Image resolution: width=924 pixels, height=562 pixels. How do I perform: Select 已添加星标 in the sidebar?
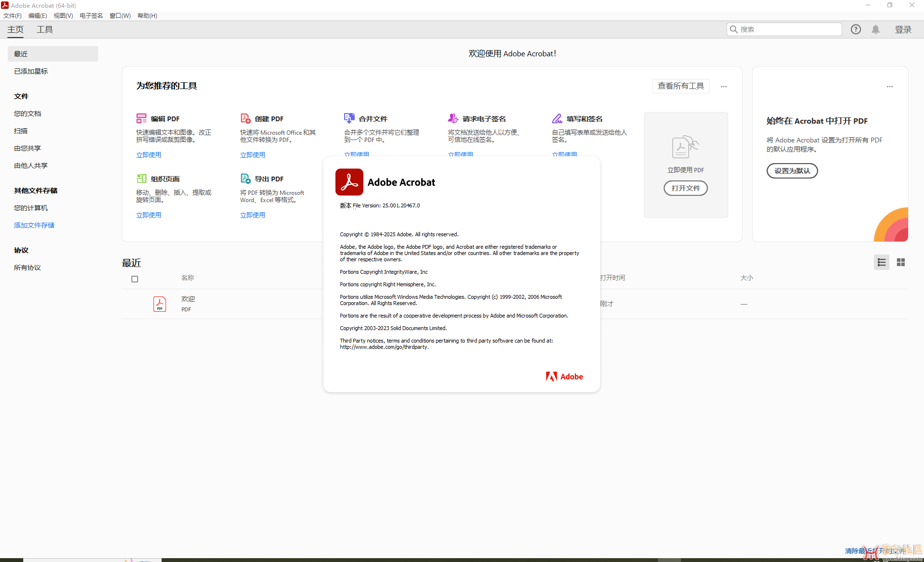click(31, 71)
